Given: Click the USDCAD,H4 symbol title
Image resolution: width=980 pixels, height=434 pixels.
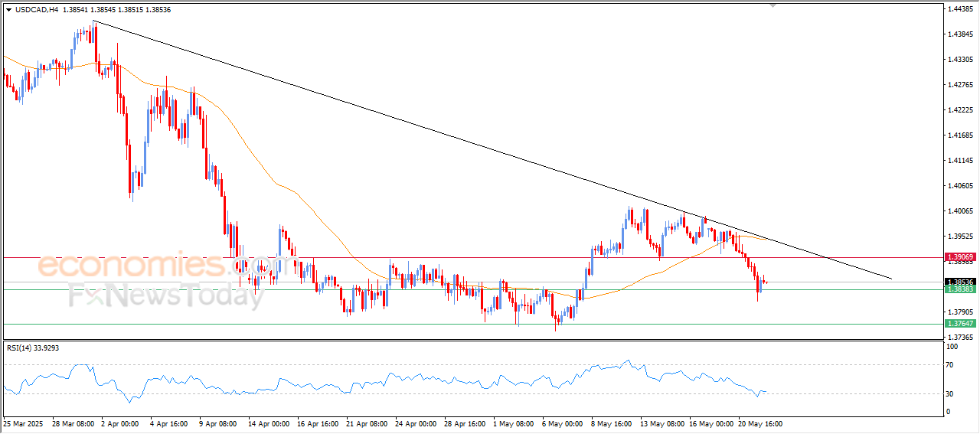Looking at the screenshot, I should click(x=37, y=10).
